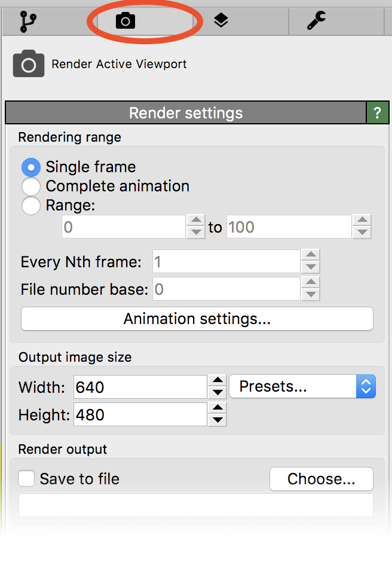The image size is (392, 574).
Task: Click the Width input field
Action: click(140, 387)
